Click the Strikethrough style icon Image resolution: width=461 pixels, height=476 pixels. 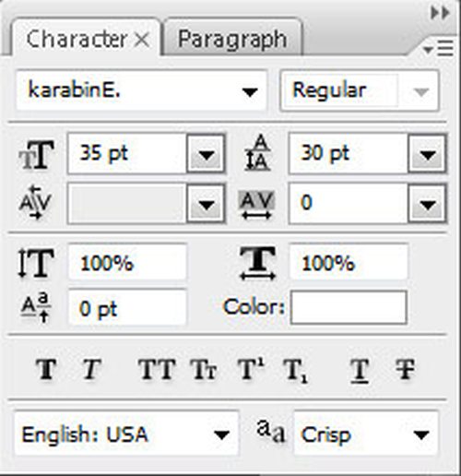coord(405,369)
